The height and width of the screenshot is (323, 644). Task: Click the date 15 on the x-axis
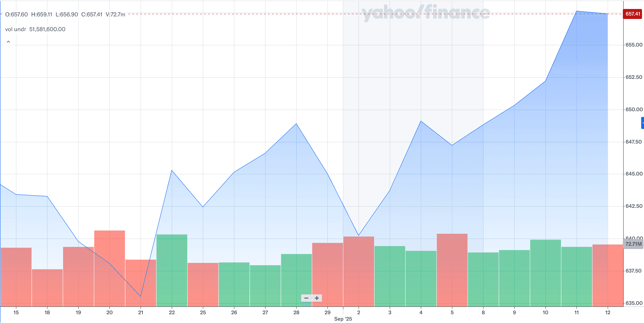16,312
